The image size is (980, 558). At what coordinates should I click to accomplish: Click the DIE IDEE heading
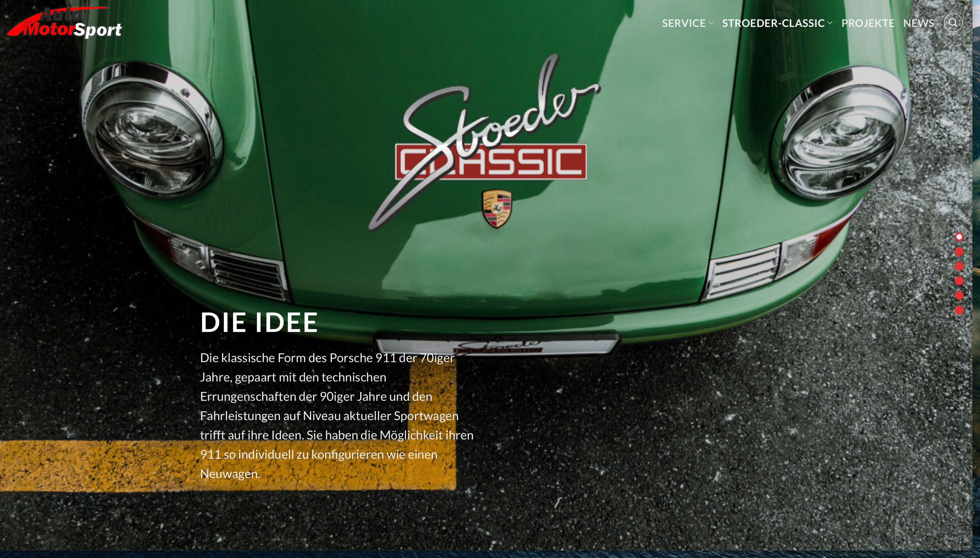click(x=259, y=322)
